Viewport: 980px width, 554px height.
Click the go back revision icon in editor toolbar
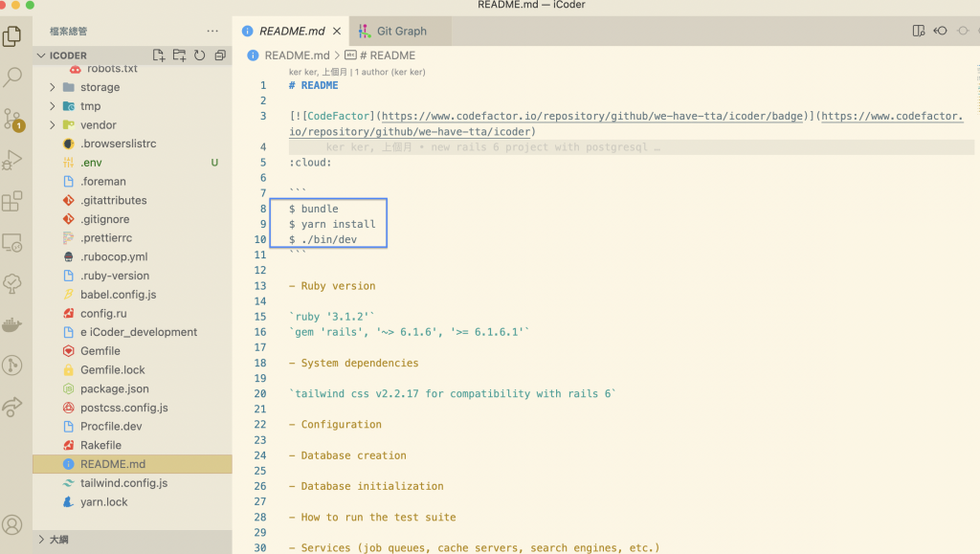click(940, 31)
